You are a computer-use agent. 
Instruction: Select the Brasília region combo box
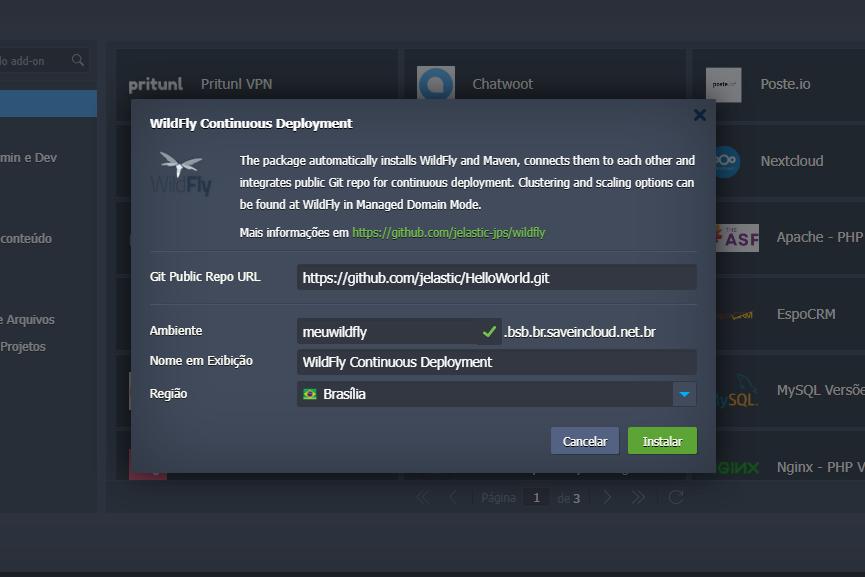[485, 394]
